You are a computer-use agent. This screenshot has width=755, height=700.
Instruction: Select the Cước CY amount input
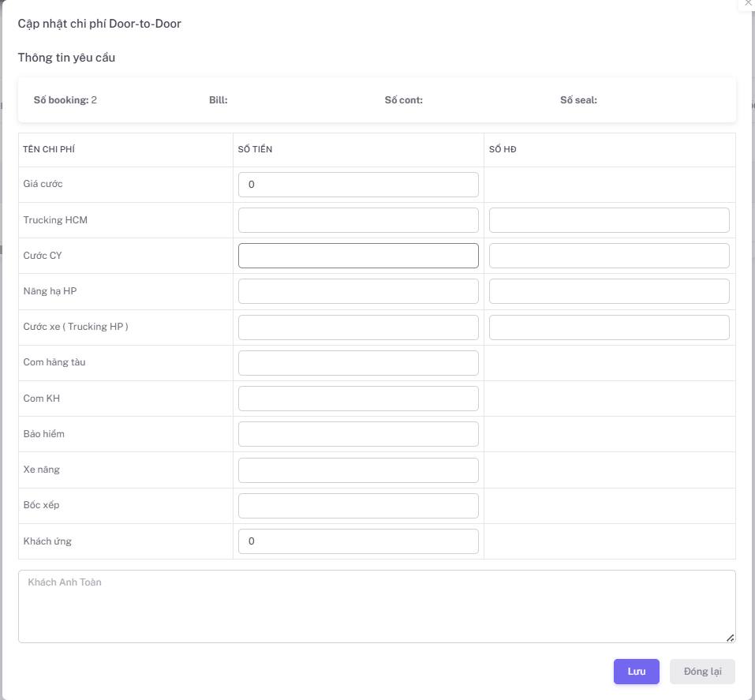[x=358, y=256]
